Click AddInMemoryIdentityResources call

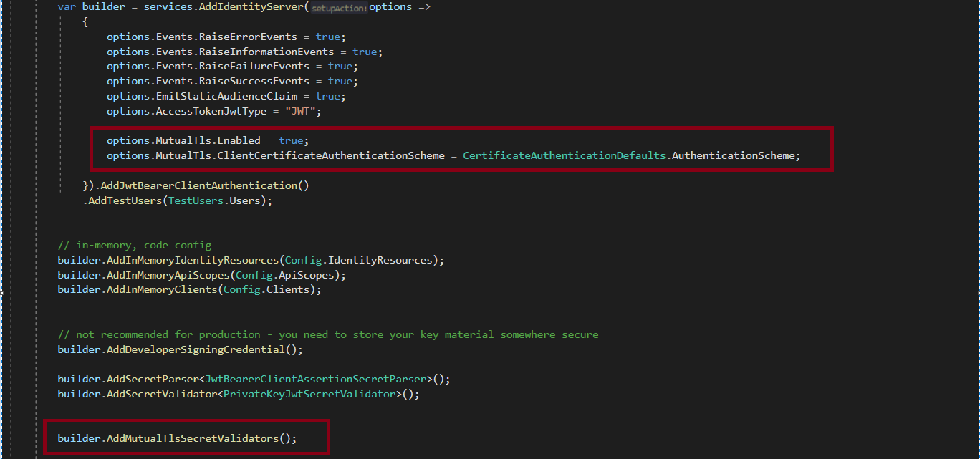tap(193, 260)
